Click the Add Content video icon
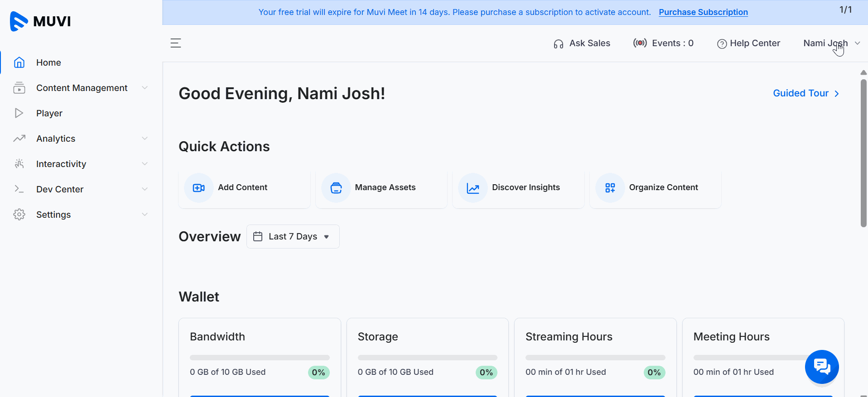The width and height of the screenshot is (868, 397). click(x=199, y=188)
